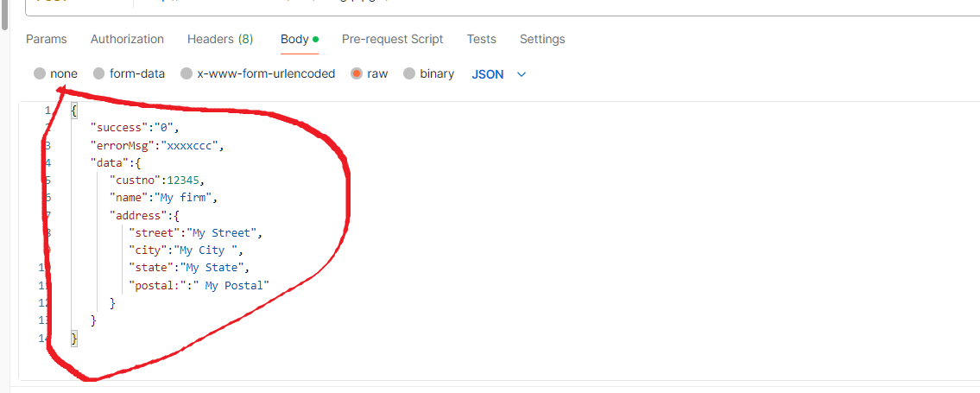Expand the JSON format dropdown
Image resolution: width=980 pixels, height=393 pixels.
pyautogui.click(x=498, y=74)
